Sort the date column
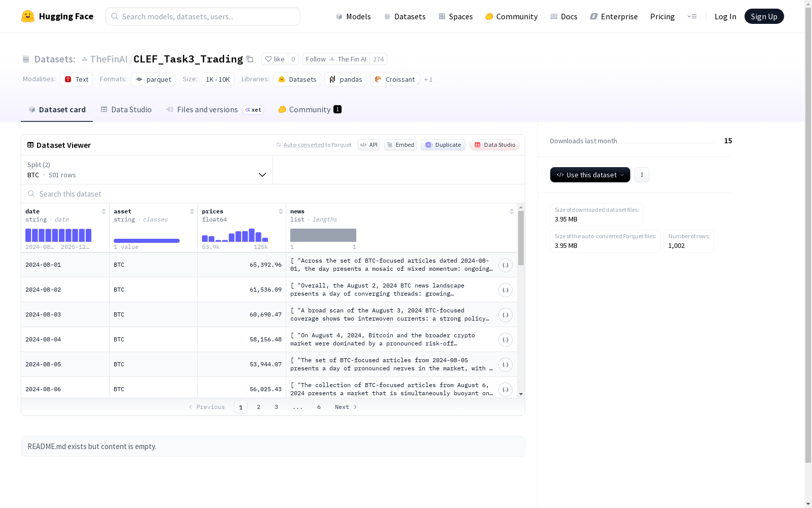The height and width of the screenshot is (508, 812). click(x=104, y=211)
